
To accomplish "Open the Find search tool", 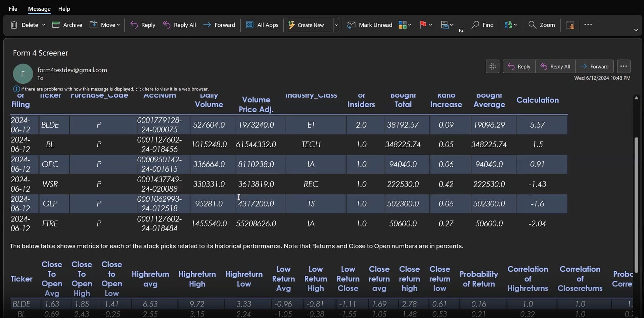I will point(482,25).
